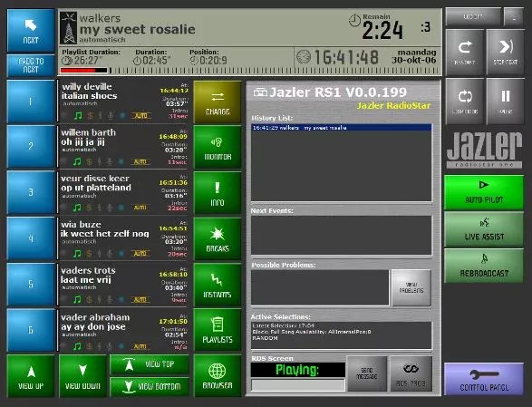Open the Info panel
532x407 pixels.
click(x=218, y=193)
